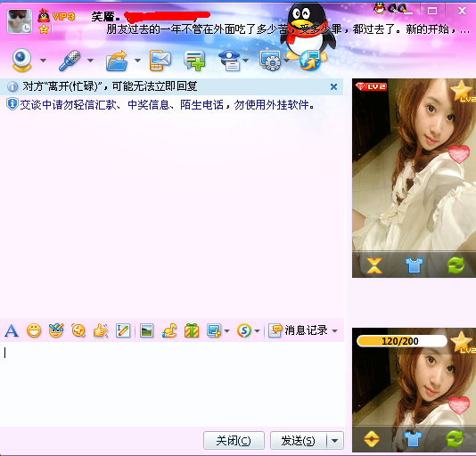Open 消息记录 message history
The width and height of the screenshot is (476, 456).
pos(298,330)
